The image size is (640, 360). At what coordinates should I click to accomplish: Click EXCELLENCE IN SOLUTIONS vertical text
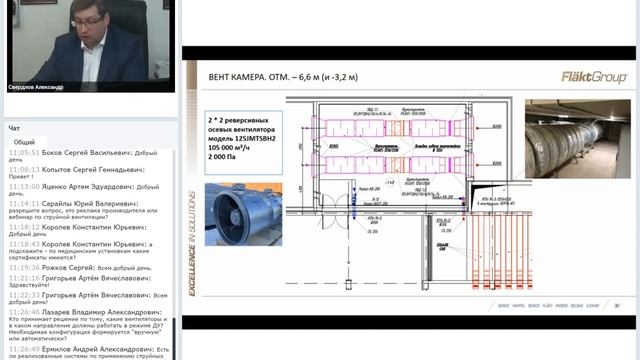click(192, 244)
